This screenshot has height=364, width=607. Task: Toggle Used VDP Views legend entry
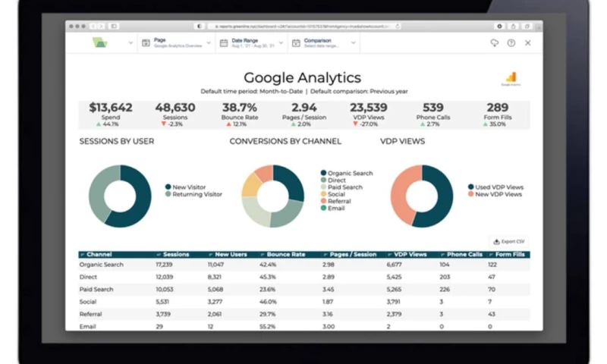click(x=496, y=187)
